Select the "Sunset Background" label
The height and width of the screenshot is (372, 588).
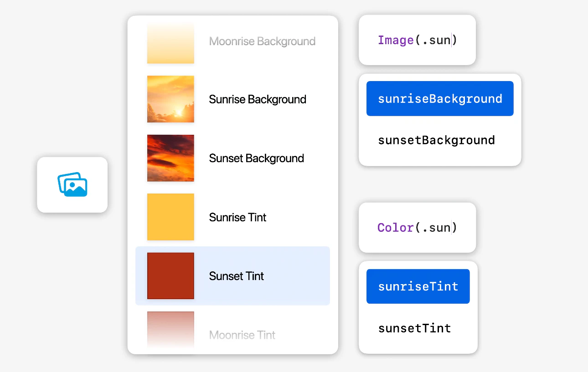click(257, 158)
